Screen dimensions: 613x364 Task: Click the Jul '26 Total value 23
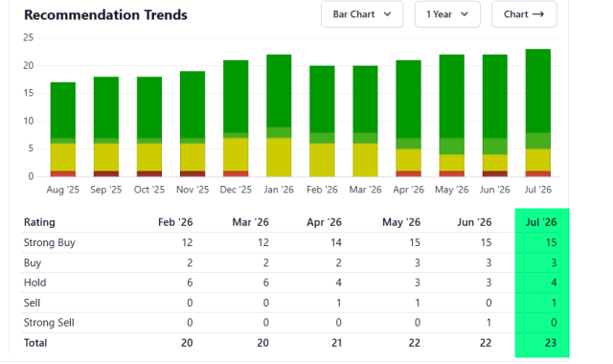pyautogui.click(x=551, y=343)
